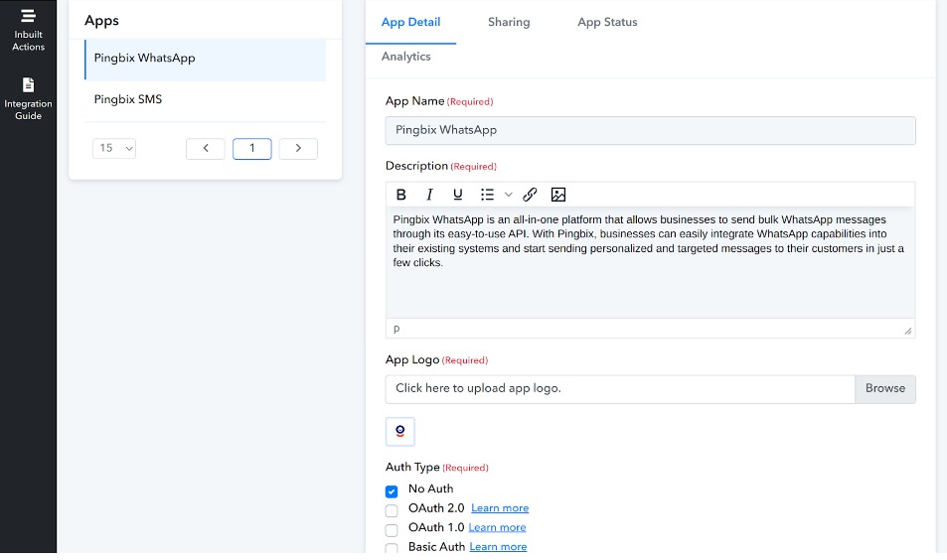This screenshot has height=560, width=947.
Task: Check the OAuth 1.0 checkbox
Action: [392, 530]
